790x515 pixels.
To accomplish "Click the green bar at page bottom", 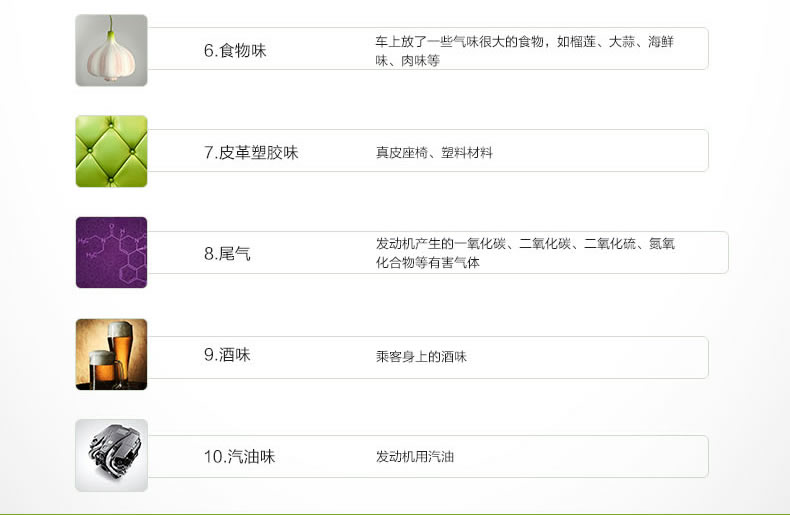I will point(395,513).
